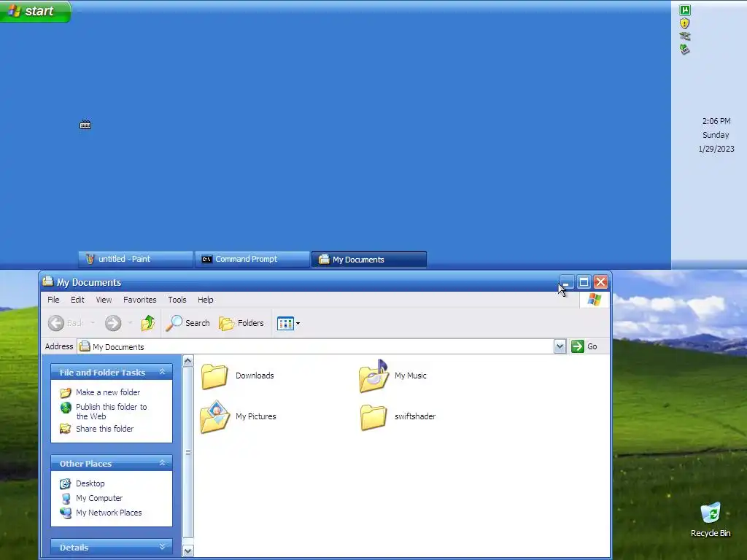This screenshot has width=747, height=560.
Task: Open the File menu
Action: pyautogui.click(x=53, y=300)
